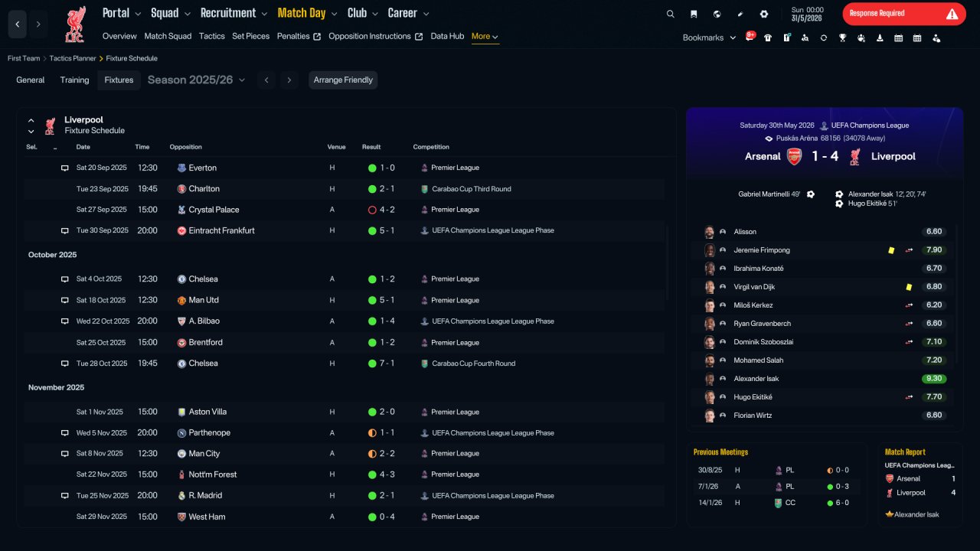The image size is (980, 551).
Task: Click Mohamed Salah's player portrait in lineup
Action: coord(710,360)
